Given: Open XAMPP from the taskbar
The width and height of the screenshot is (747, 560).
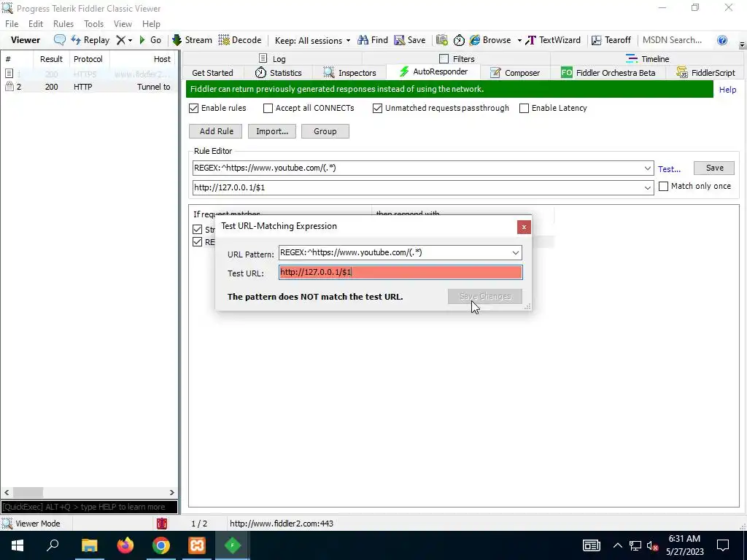Looking at the screenshot, I should point(197,545).
